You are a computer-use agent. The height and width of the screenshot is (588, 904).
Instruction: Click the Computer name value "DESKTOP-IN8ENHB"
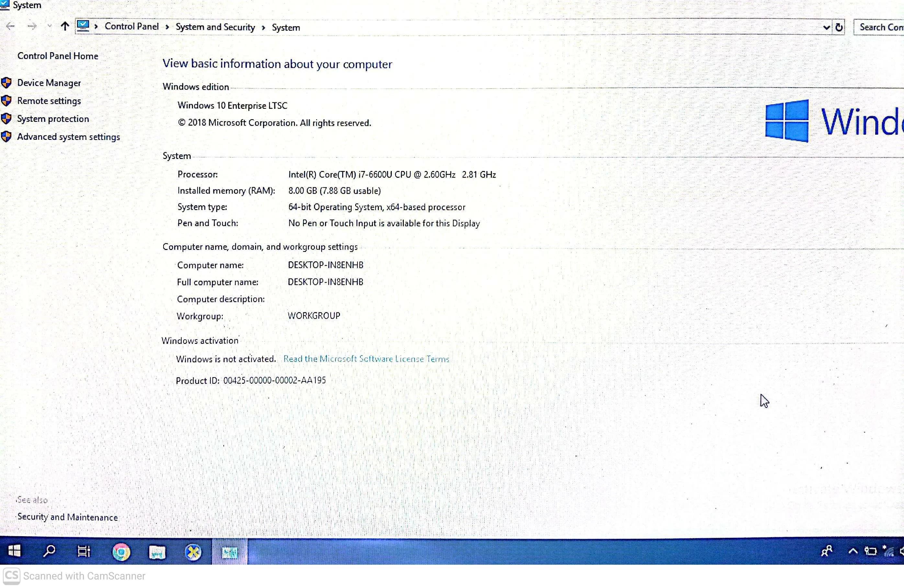click(x=325, y=265)
